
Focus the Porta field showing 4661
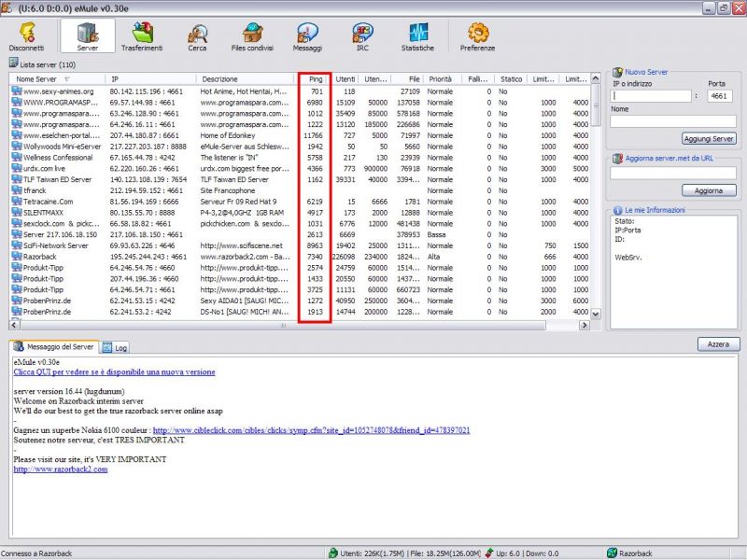(719, 96)
